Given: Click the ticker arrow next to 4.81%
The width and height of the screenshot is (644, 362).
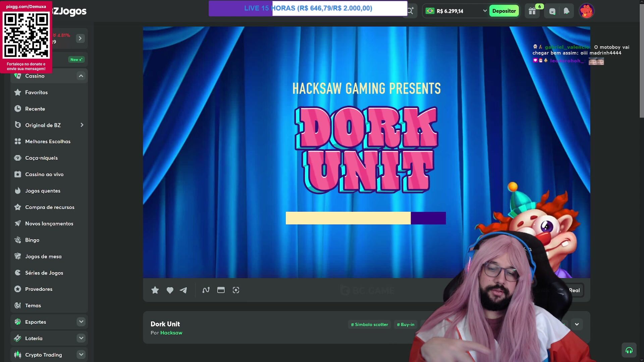Looking at the screenshot, I should [80, 39].
